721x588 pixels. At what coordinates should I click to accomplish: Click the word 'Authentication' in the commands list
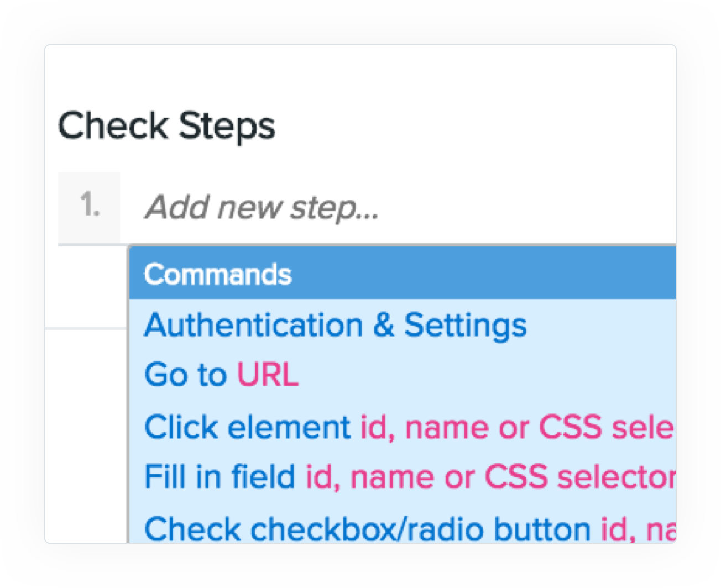[x=253, y=325]
